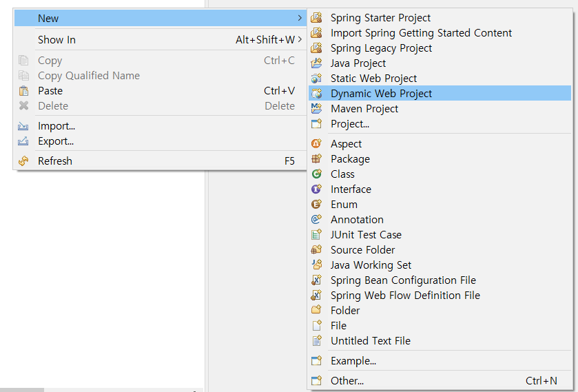Create a new JUnit Test Case
Viewport: 578px width, 392px height.
[440, 234]
